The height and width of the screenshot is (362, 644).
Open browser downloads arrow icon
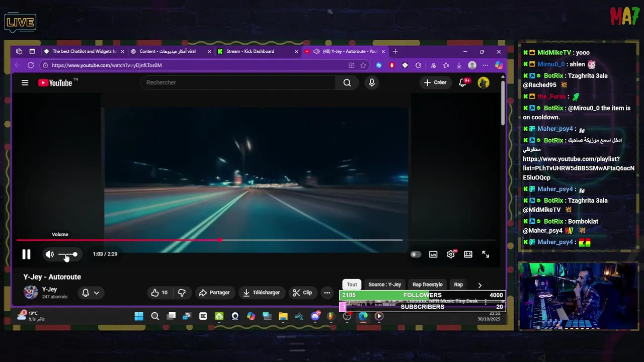pos(459,65)
